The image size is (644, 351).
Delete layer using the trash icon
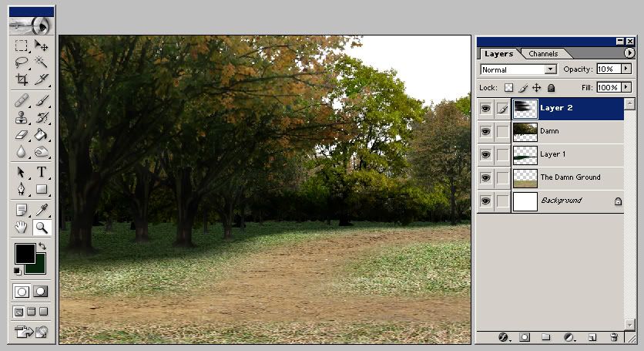614,337
